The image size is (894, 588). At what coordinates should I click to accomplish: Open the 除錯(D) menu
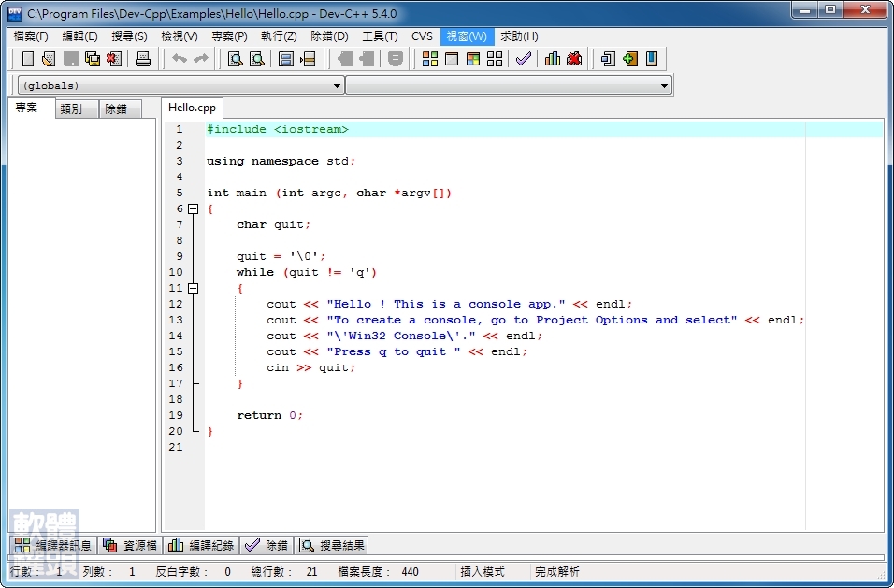tap(329, 36)
